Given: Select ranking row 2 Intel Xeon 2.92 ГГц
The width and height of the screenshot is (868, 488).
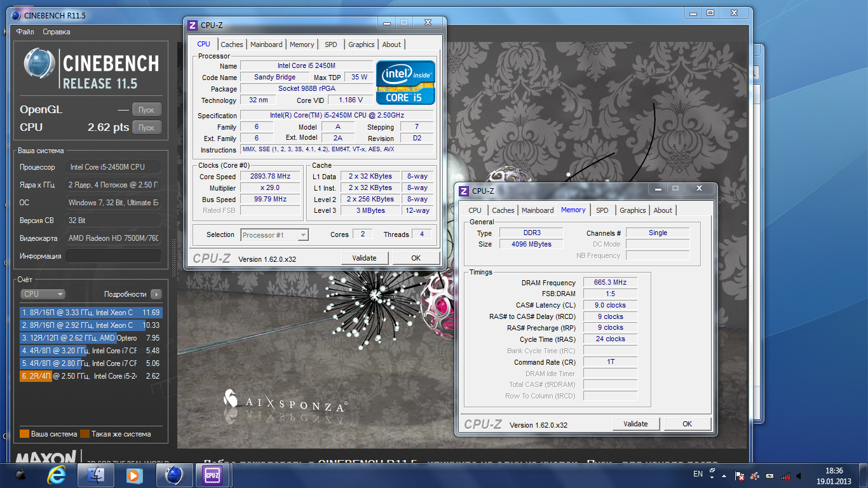Looking at the screenshot, I should [91, 325].
